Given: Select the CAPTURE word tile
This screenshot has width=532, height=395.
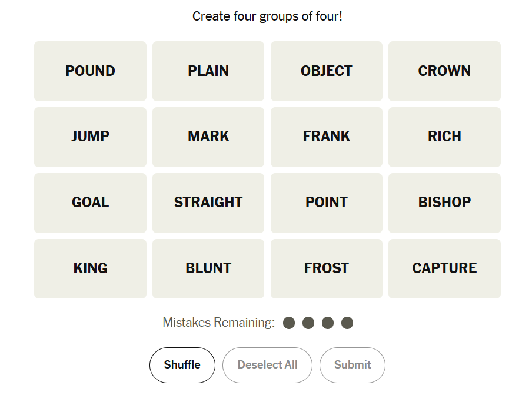Looking at the screenshot, I should [444, 268].
